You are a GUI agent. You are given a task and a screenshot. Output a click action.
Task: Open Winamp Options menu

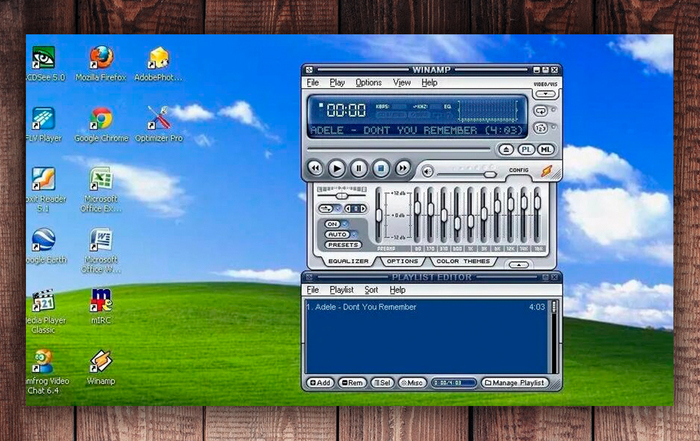[368, 83]
